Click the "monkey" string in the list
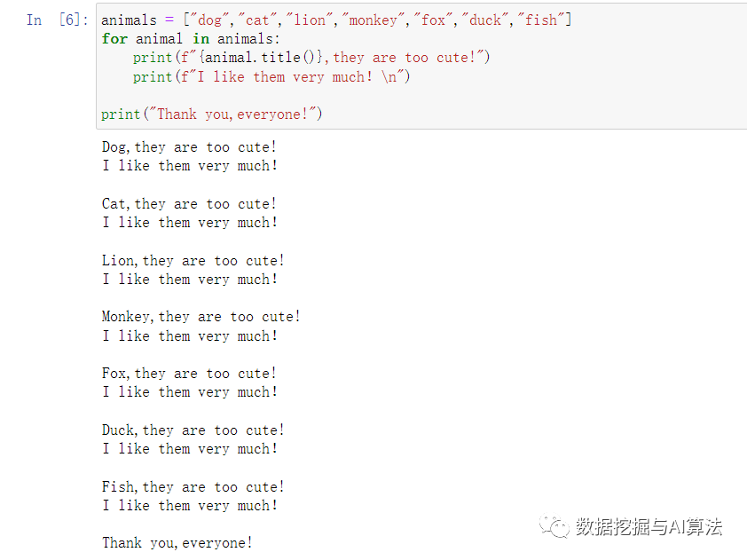Screen dimensions: 747x560 [x=373, y=20]
